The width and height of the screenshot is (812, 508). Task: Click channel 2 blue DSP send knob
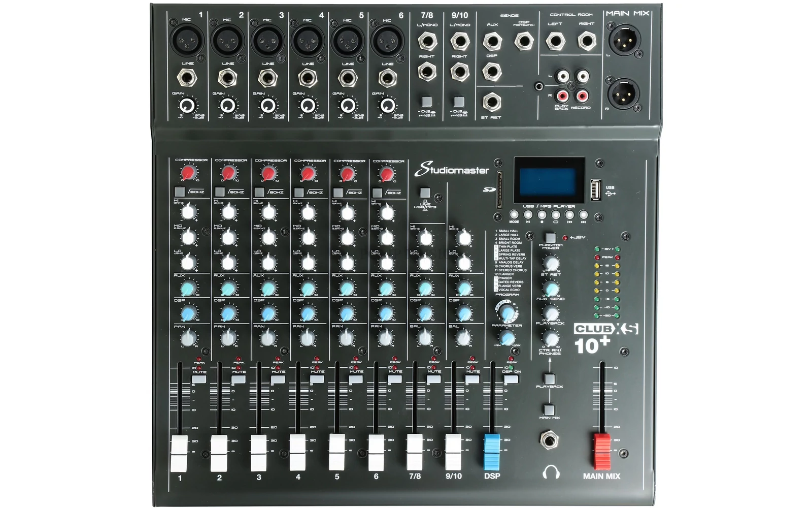coord(228,312)
